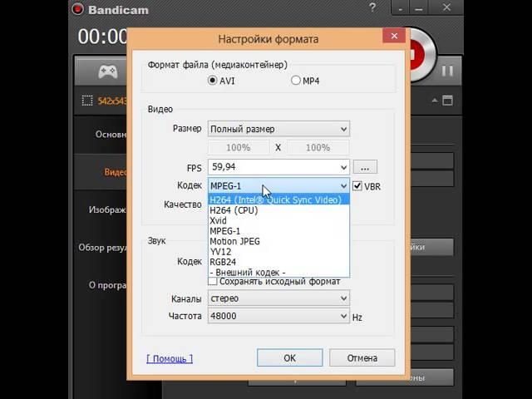This screenshot has height=399, width=532.
Task: Choose H264 (Intel Quick Sync Video) codec
Action: [278, 199]
